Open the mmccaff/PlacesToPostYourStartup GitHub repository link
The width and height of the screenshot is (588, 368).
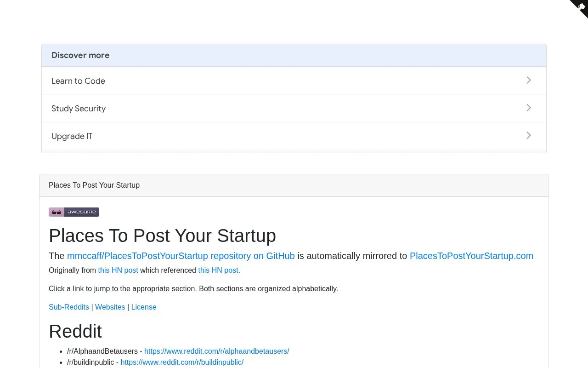coord(181,256)
